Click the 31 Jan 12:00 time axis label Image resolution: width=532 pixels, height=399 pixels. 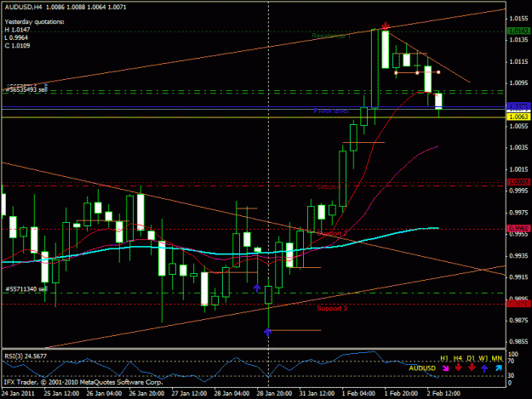click(317, 394)
